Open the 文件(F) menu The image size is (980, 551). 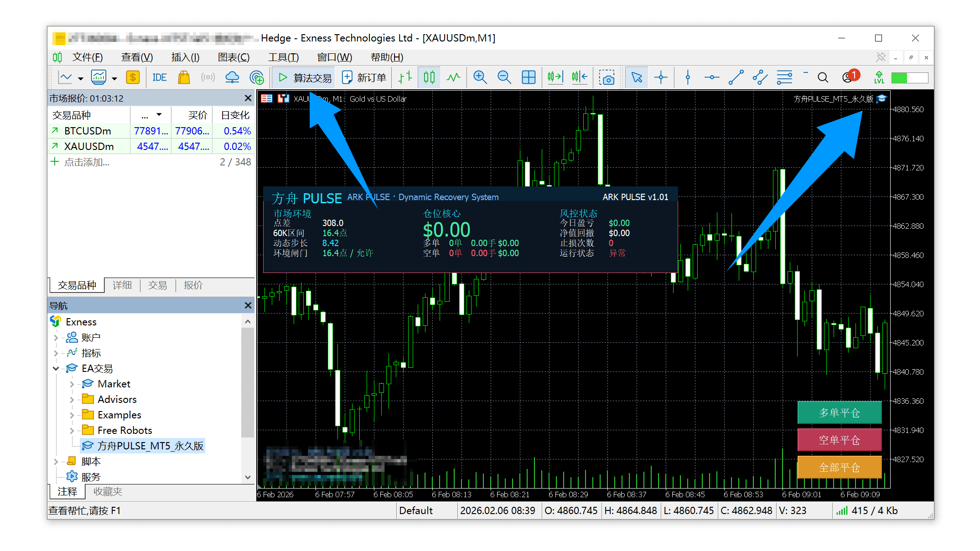[88, 57]
